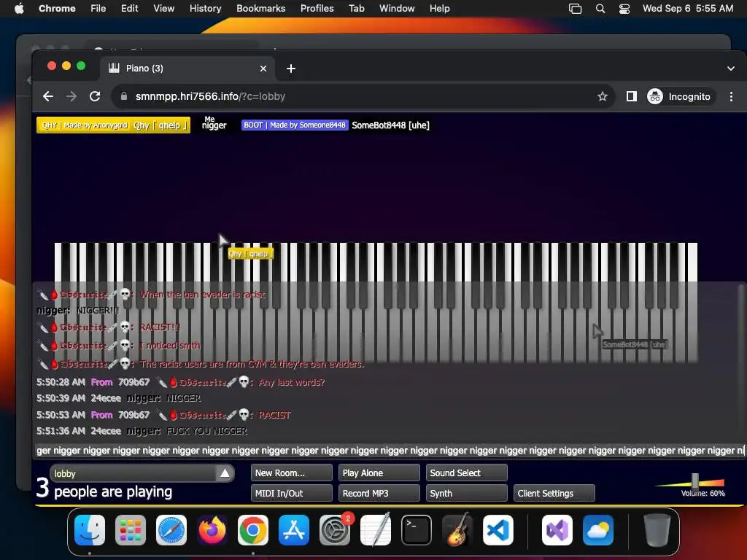Open the Help menu
The height and width of the screenshot is (560, 747).
click(x=439, y=8)
